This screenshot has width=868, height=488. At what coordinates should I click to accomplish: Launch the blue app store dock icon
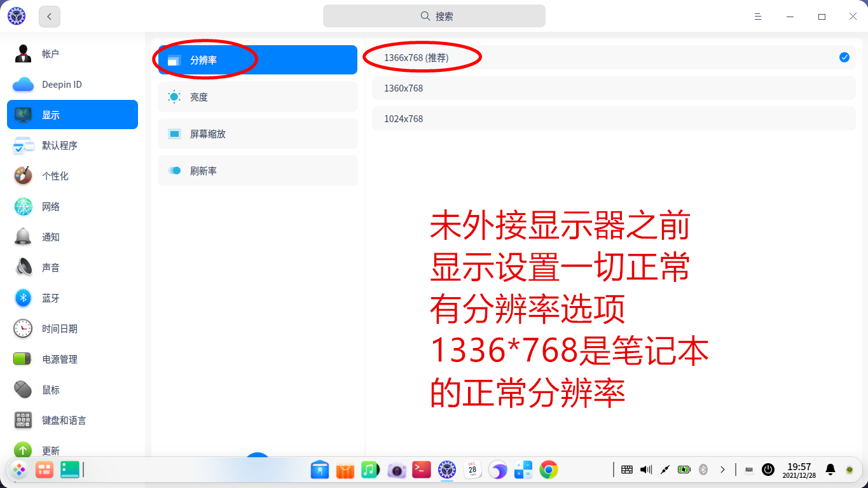tap(320, 470)
